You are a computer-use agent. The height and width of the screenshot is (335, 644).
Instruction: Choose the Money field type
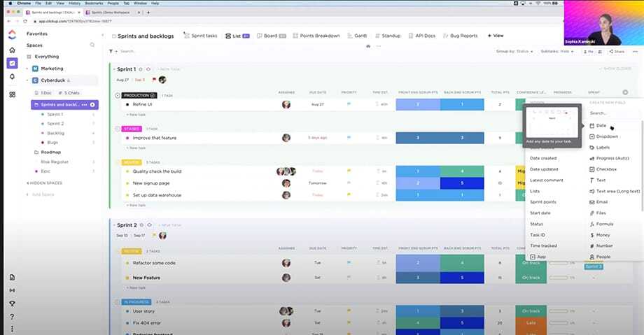click(600, 235)
